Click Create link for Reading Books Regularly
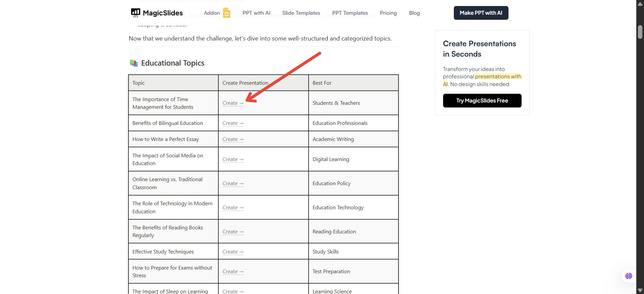 tap(233, 232)
